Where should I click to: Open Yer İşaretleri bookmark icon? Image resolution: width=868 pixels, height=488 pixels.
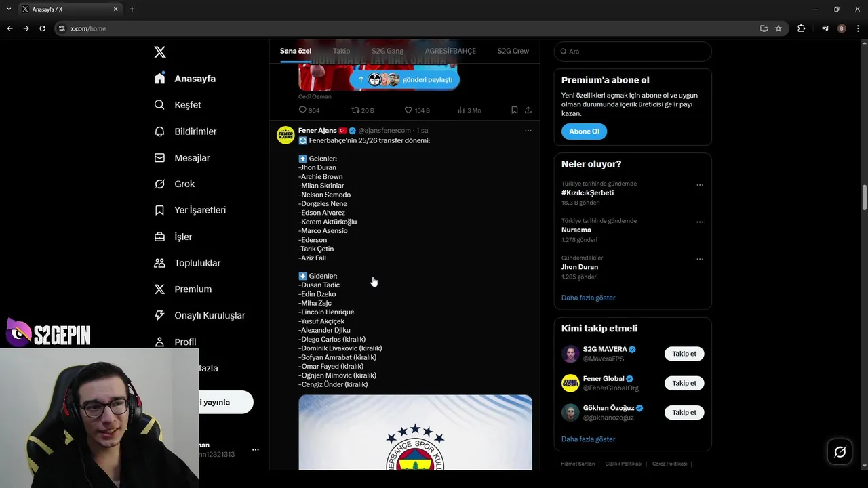[x=159, y=210]
